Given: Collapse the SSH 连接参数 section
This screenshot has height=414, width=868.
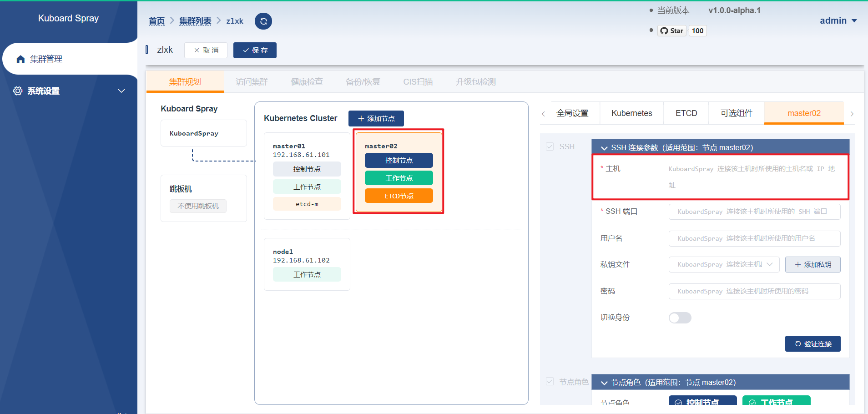Looking at the screenshot, I should coord(604,147).
